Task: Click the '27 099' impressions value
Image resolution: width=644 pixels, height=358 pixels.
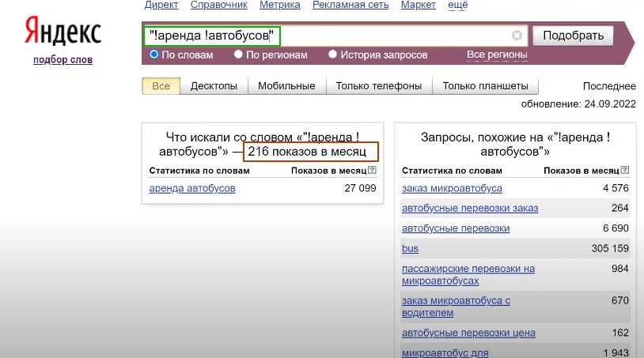Action: pos(360,188)
